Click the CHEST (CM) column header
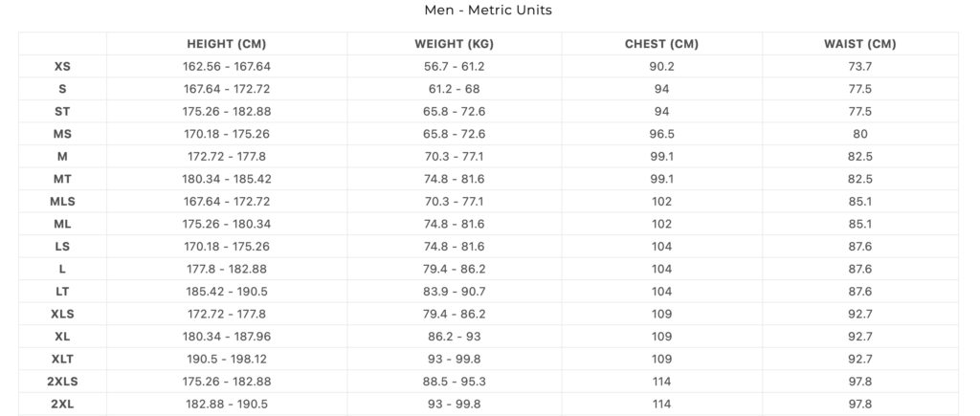 pos(662,44)
